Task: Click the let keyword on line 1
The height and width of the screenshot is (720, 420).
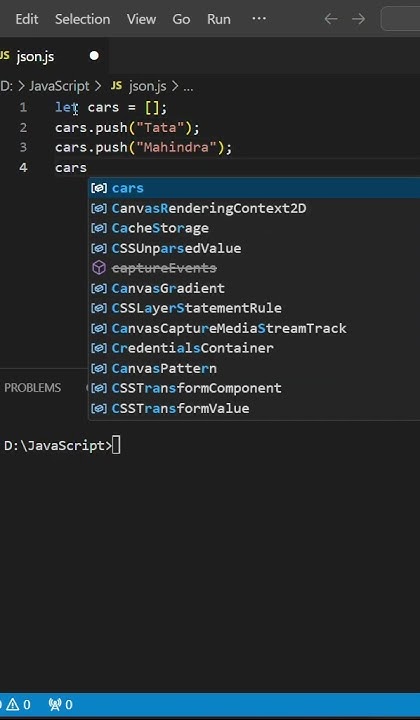Action: (67, 107)
